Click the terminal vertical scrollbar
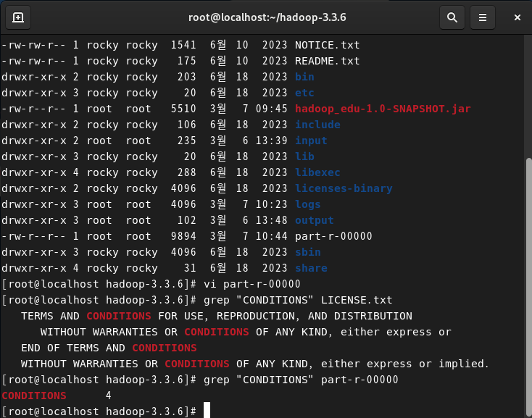The width and height of the screenshot is (532, 418). tap(528, 288)
